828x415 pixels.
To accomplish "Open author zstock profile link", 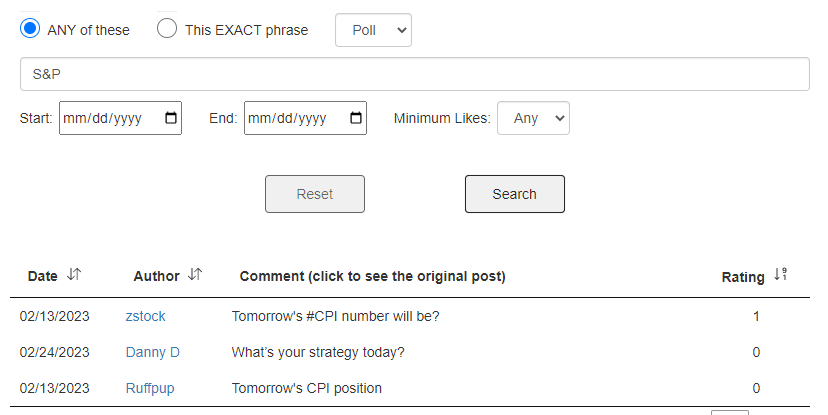I will point(146,316).
